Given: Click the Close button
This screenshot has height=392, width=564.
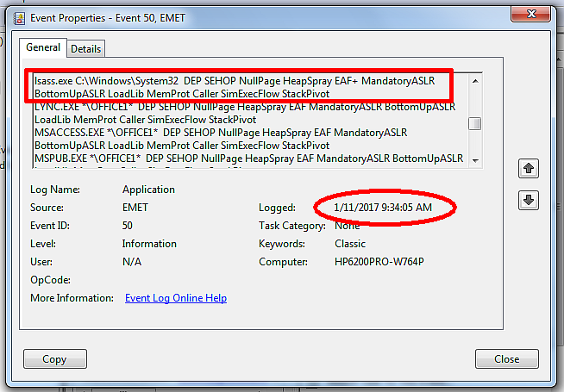Looking at the screenshot, I should [507, 359].
